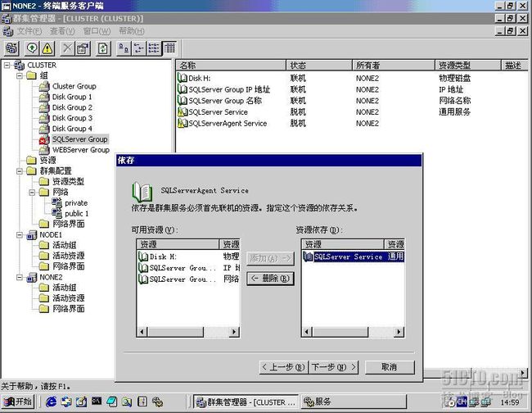532x413 pixels.
Task: Sort by 名称 column header
Action: click(x=231, y=66)
